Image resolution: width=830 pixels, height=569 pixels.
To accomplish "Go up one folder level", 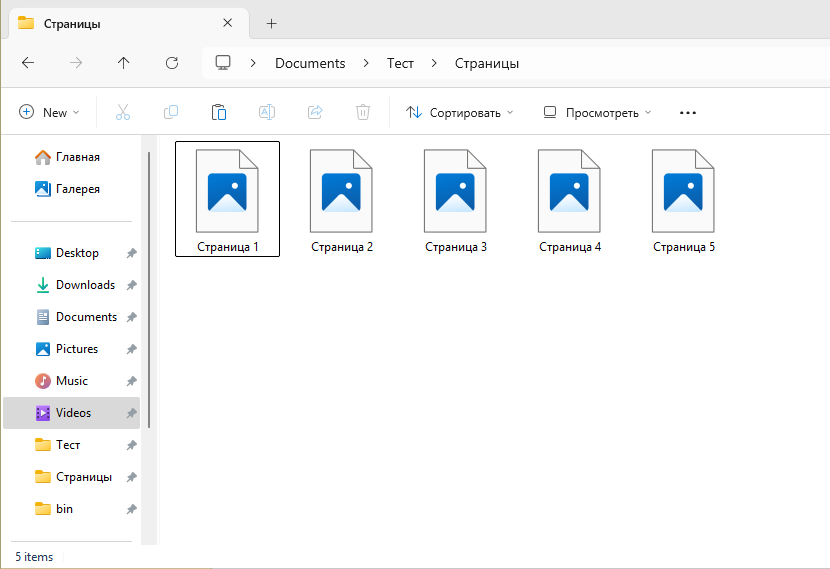I will pos(124,63).
